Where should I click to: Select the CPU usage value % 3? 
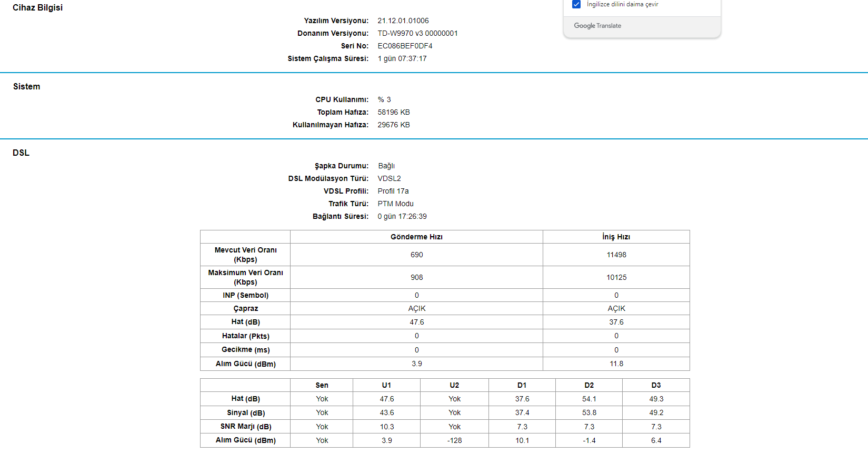[384, 99]
